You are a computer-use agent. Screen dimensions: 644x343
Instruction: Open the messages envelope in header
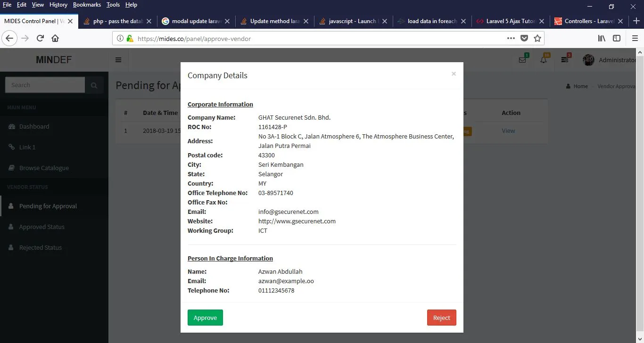coord(522,60)
